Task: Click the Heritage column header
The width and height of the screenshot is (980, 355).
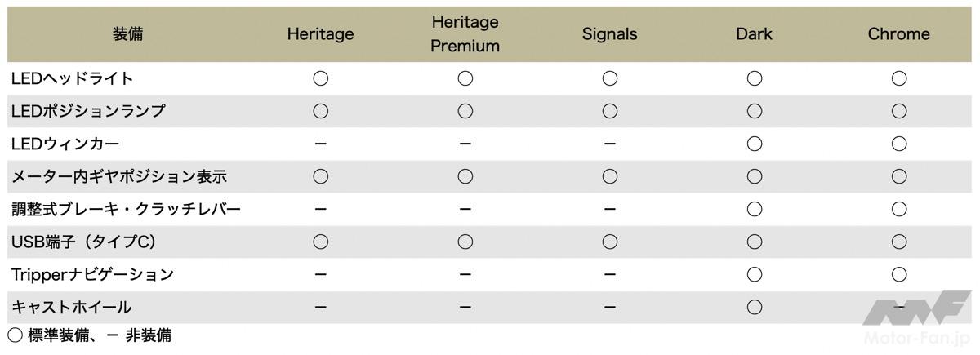Action: pyautogui.click(x=320, y=34)
